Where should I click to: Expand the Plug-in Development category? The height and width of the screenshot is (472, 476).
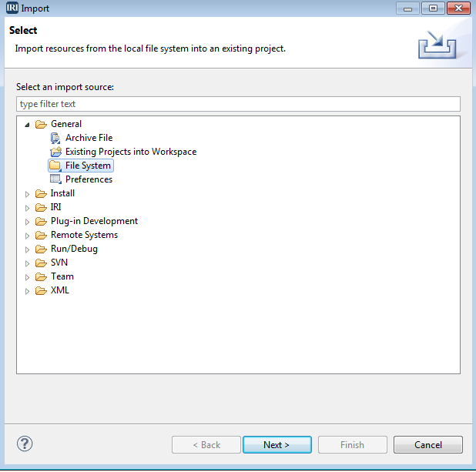(27, 222)
